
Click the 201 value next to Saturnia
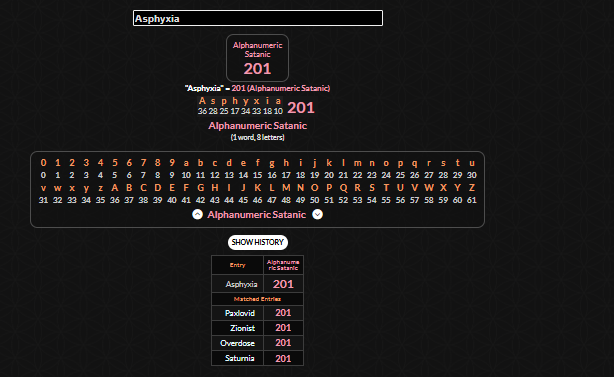283,358
